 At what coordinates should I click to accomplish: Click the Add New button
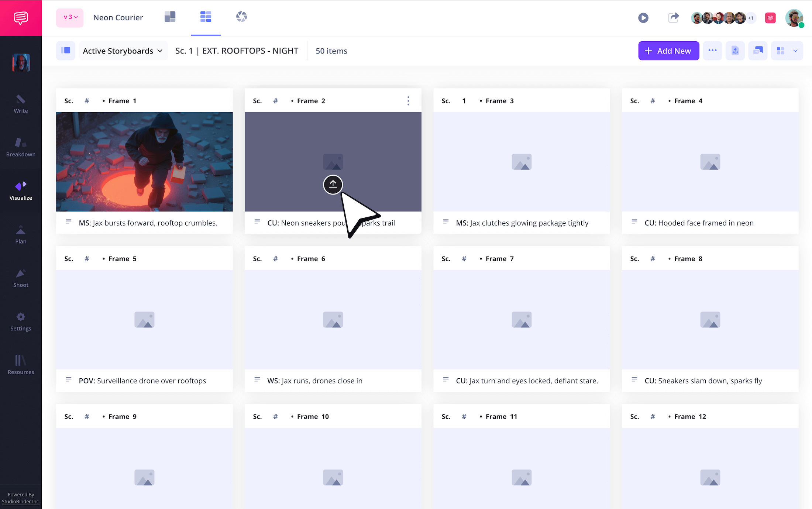click(x=668, y=51)
